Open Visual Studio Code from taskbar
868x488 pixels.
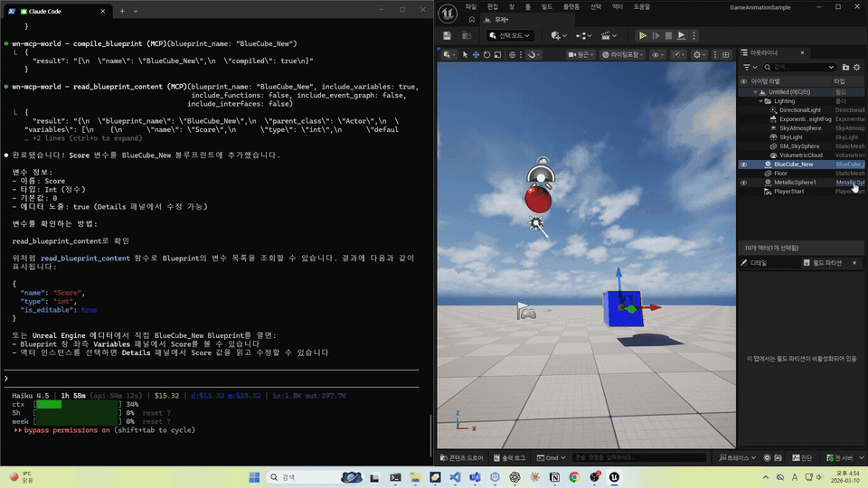455,477
